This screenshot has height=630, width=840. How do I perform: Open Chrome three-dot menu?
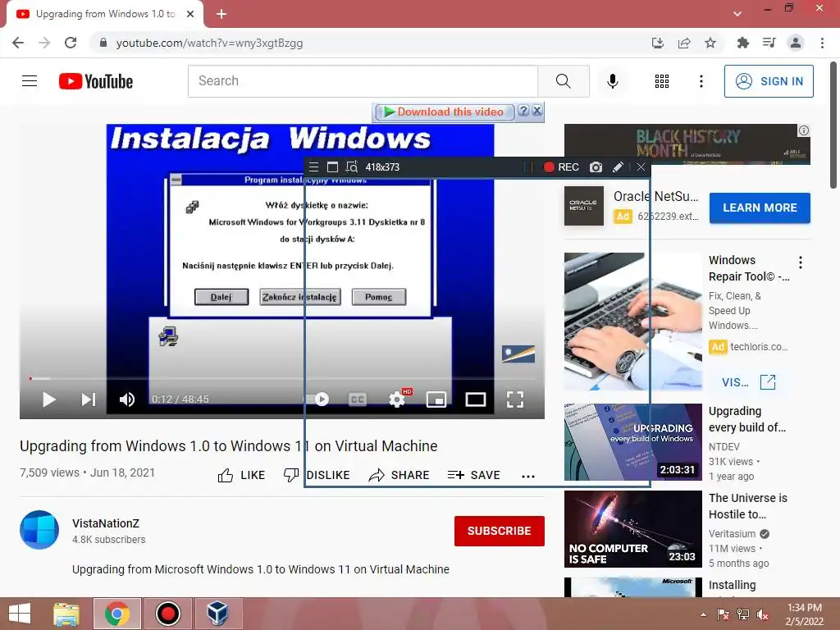(x=822, y=43)
